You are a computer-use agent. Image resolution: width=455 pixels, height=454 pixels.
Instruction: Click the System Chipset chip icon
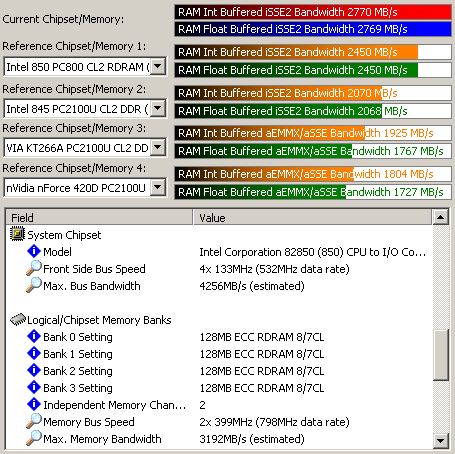[17, 234]
